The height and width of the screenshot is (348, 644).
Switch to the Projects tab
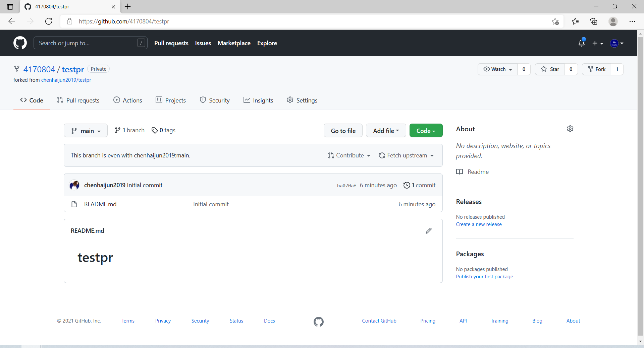pos(171,100)
